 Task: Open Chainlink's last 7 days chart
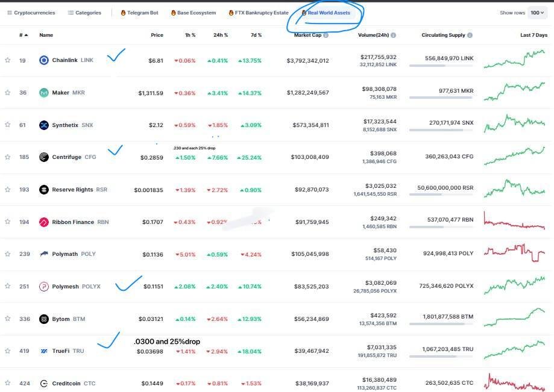(x=514, y=59)
